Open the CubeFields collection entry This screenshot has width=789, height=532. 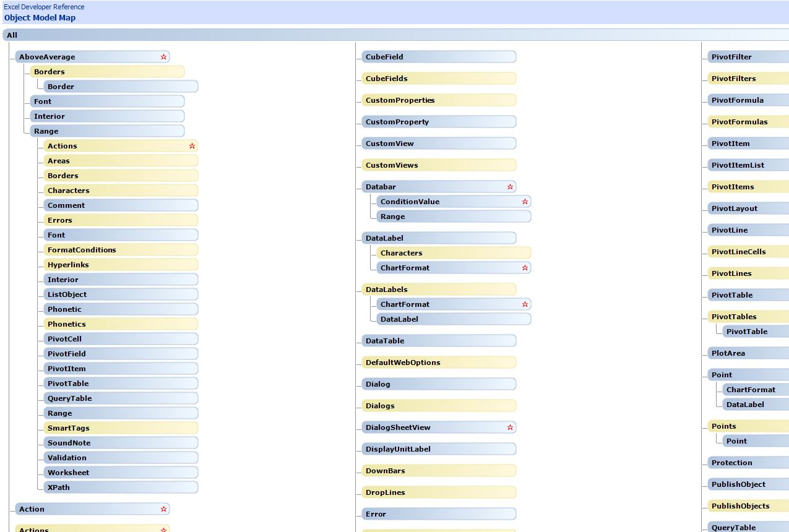(386, 79)
